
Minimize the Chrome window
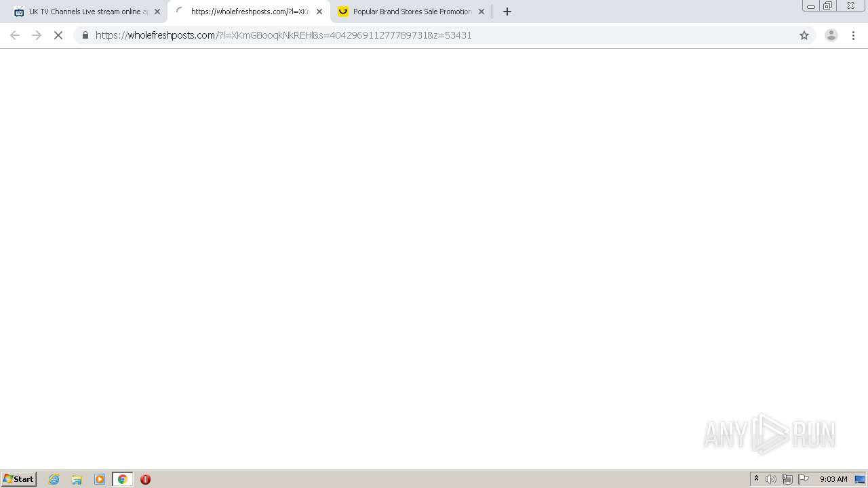(811, 6)
